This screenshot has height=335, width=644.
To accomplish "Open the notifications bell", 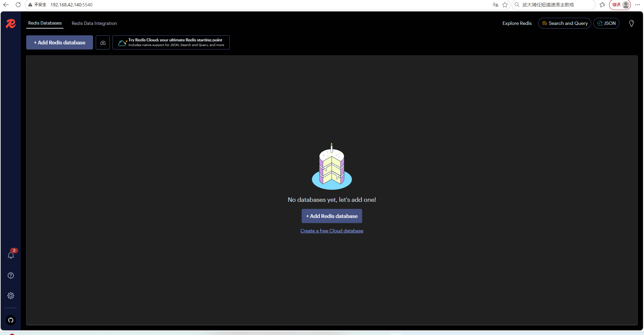I will click(x=11, y=255).
